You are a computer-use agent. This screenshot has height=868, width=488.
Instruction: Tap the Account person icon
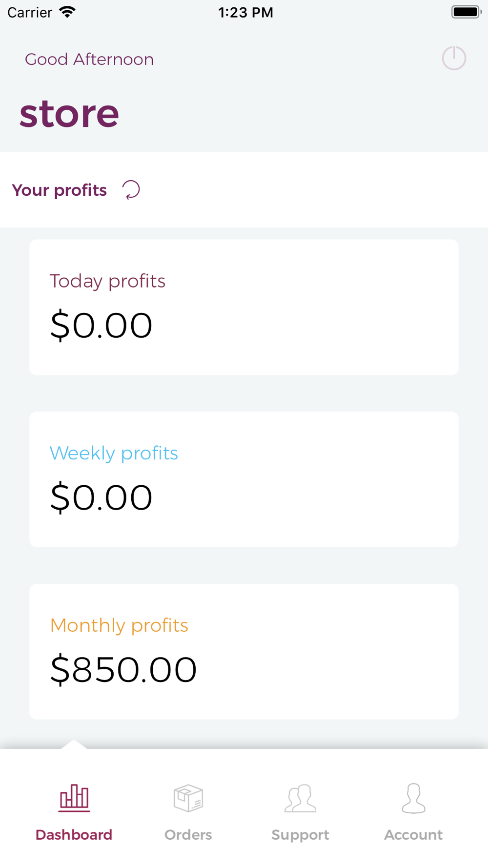[413, 798]
